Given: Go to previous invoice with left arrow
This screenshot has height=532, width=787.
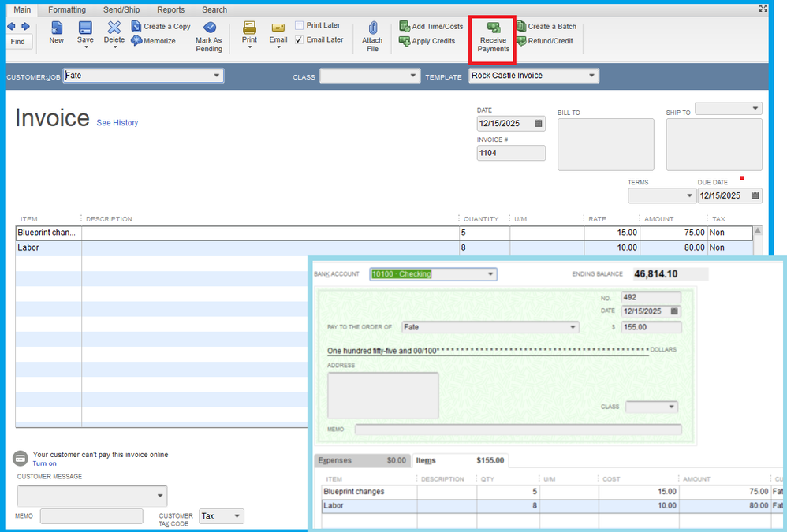Looking at the screenshot, I should click(11, 27).
